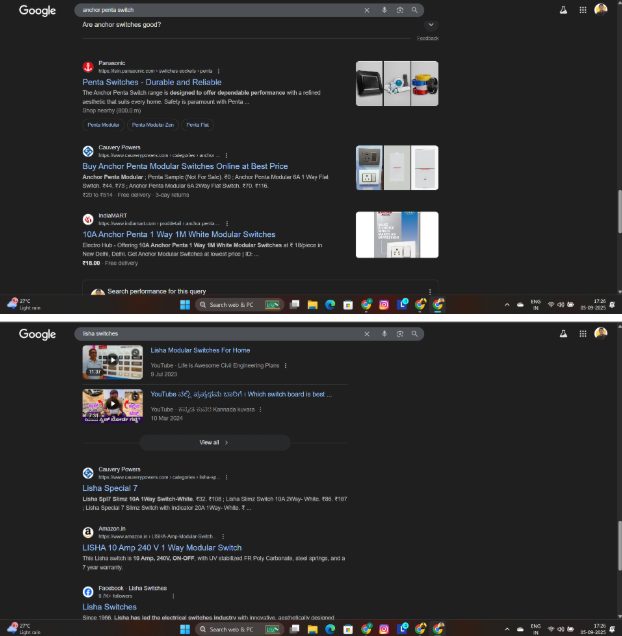Select the Penta Flat chip
Image resolution: width=622 pixels, height=636 pixels.
[198, 125]
